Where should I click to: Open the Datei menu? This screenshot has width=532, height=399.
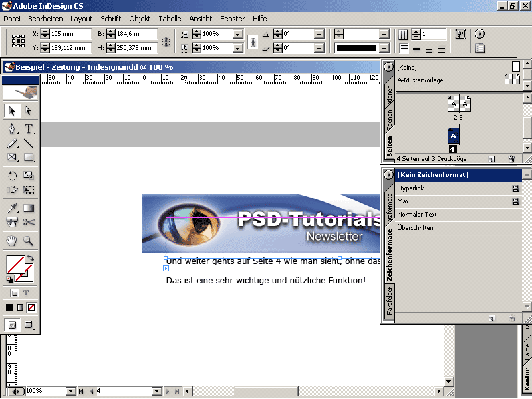pyautogui.click(x=12, y=19)
